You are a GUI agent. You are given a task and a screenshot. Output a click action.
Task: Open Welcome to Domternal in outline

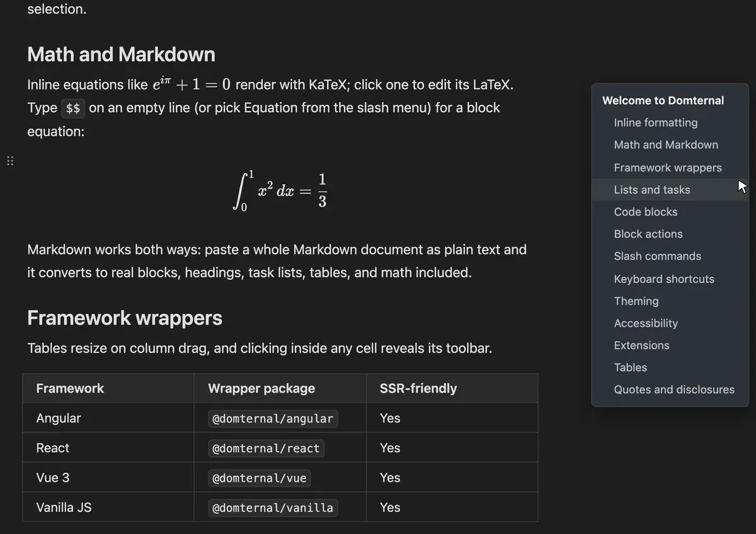(x=663, y=100)
